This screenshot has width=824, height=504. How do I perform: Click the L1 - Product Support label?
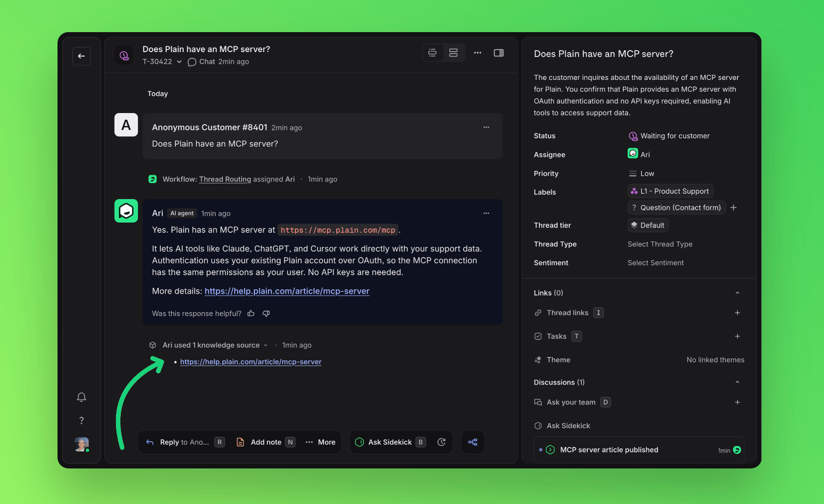coord(671,191)
